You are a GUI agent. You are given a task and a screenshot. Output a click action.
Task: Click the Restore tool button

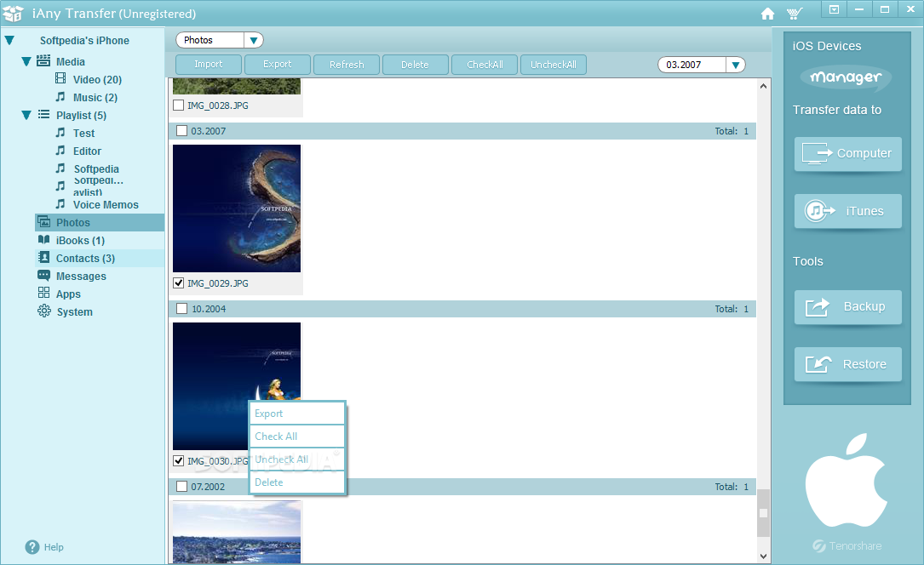(848, 364)
